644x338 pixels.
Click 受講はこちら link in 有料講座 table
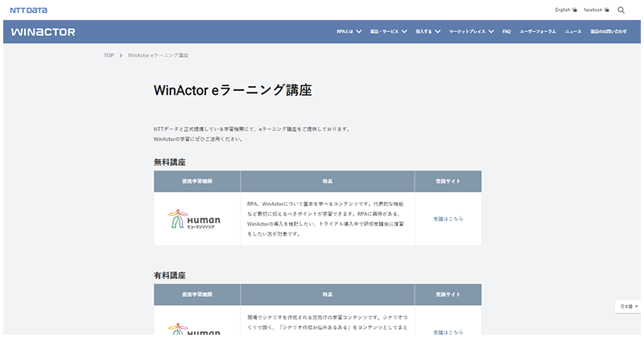[x=448, y=332]
